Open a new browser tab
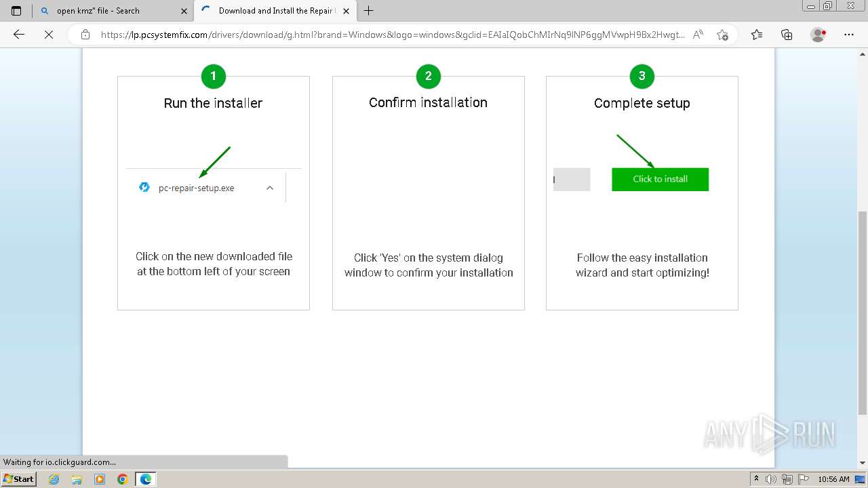This screenshot has height=488, width=868. pyautogui.click(x=369, y=11)
